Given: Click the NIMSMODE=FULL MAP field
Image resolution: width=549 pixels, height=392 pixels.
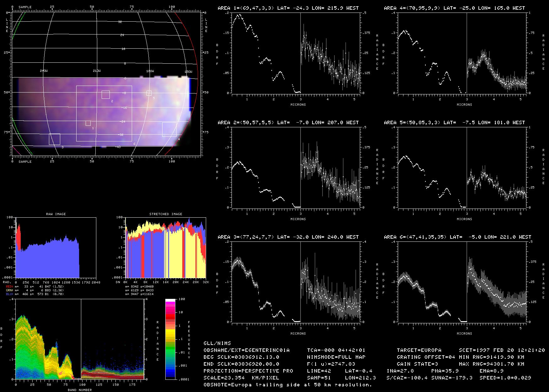Looking at the screenshot, I should [x=336, y=357].
